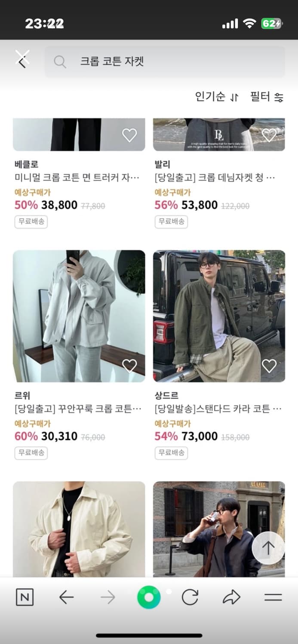
Task: Open the browser menu with the hamburger icon
Action: click(273, 597)
